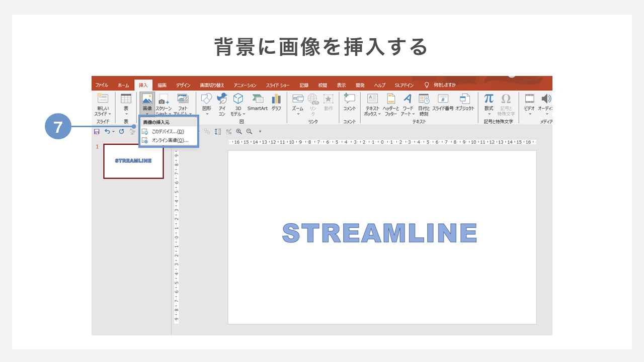Screen dimensions: 644x362
Task: Open the スクリーンショット (Screenshot) tool
Action: coord(164,104)
